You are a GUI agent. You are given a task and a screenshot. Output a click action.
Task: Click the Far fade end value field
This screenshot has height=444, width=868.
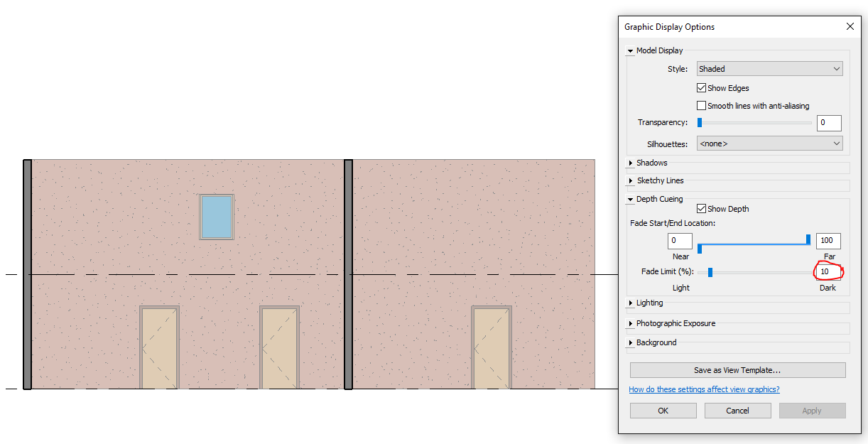(x=828, y=240)
